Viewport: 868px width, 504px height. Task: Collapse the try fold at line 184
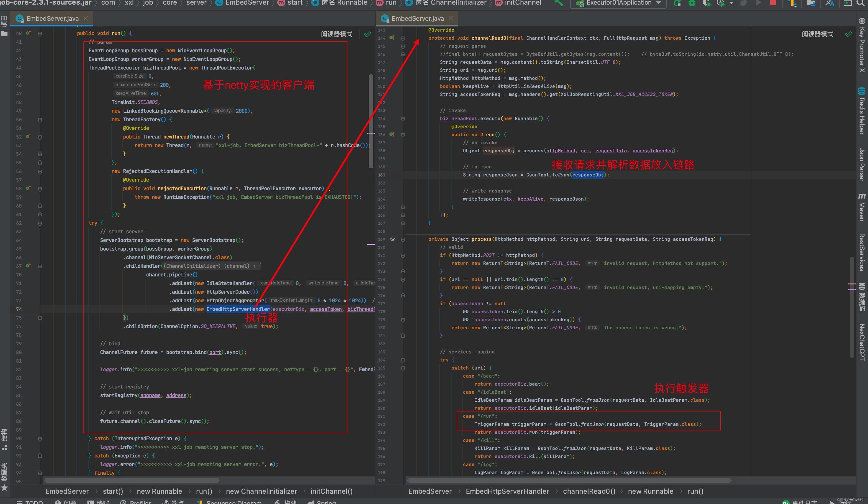(403, 360)
